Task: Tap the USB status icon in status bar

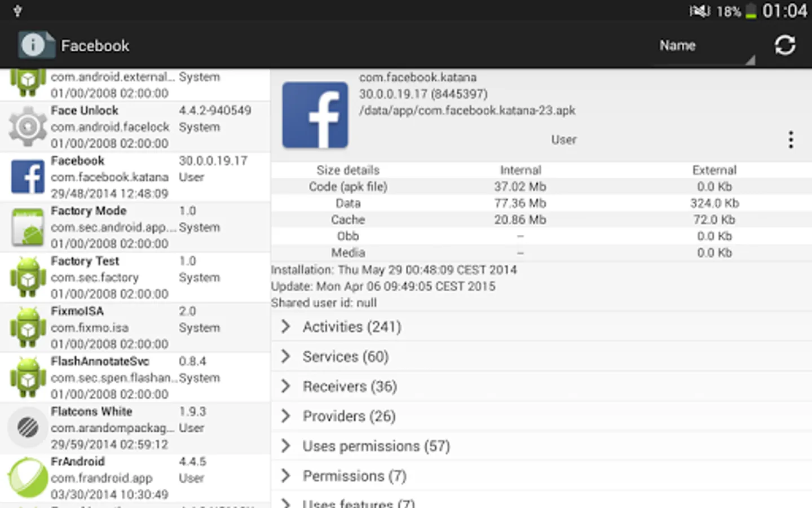Action: coord(17,10)
